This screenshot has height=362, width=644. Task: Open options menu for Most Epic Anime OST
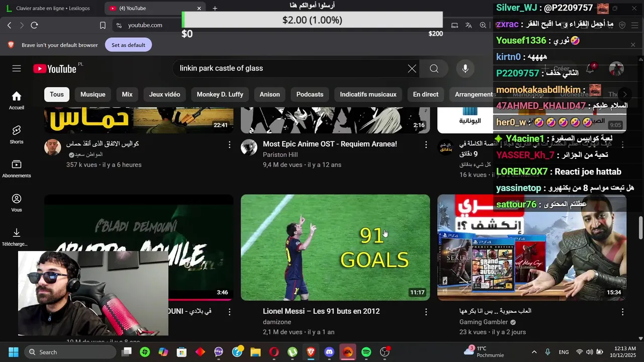426,145
